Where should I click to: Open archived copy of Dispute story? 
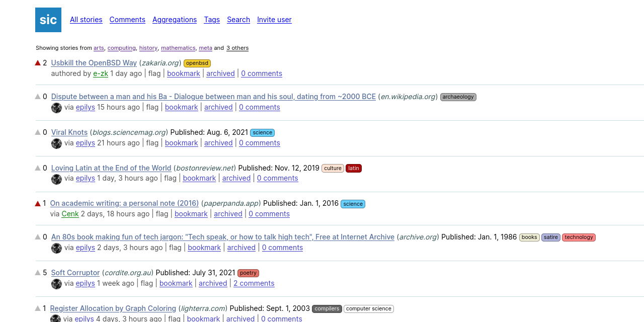click(218, 107)
